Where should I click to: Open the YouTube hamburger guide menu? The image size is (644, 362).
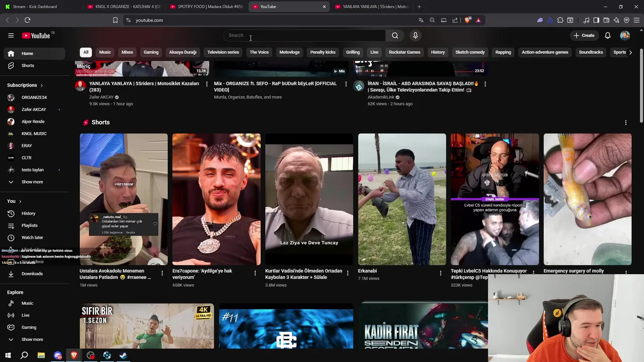click(x=11, y=35)
